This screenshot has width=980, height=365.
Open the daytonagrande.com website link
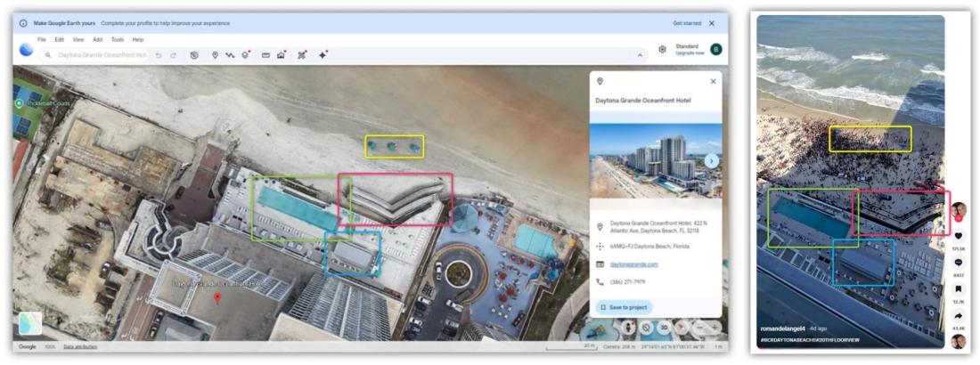[x=634, y=264]
